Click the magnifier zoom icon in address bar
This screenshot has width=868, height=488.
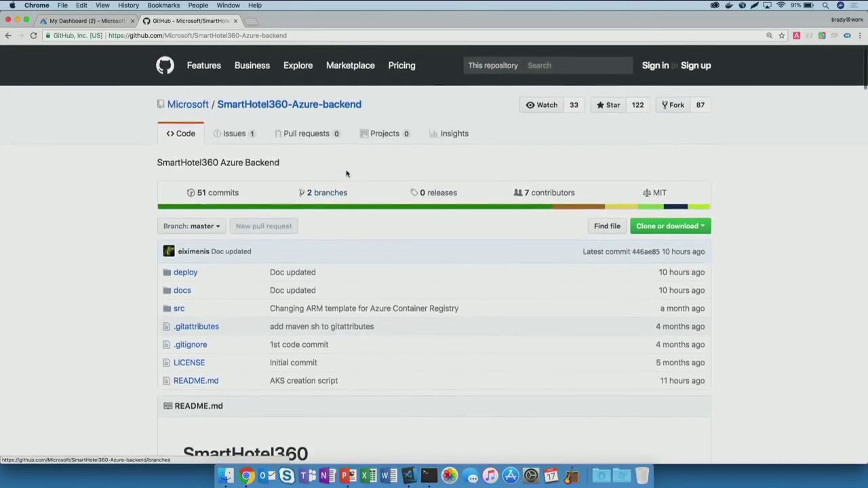(769, 35)
